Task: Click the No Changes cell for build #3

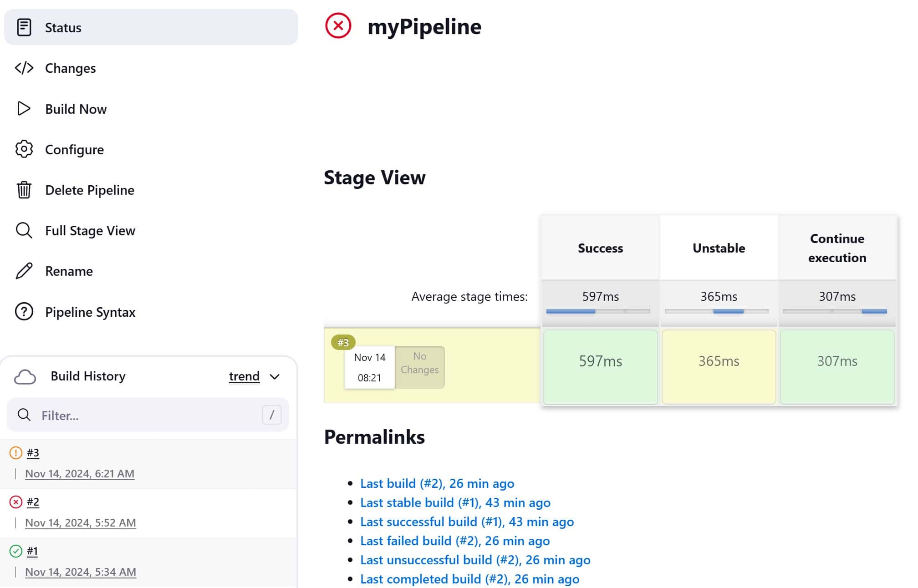Action: (419, 363)
